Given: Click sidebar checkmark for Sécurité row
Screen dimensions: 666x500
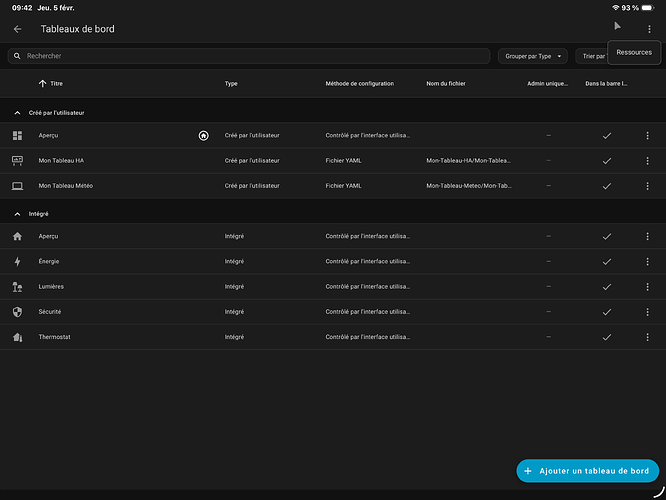Looking at the screenshot, I should tap(606, 312).
